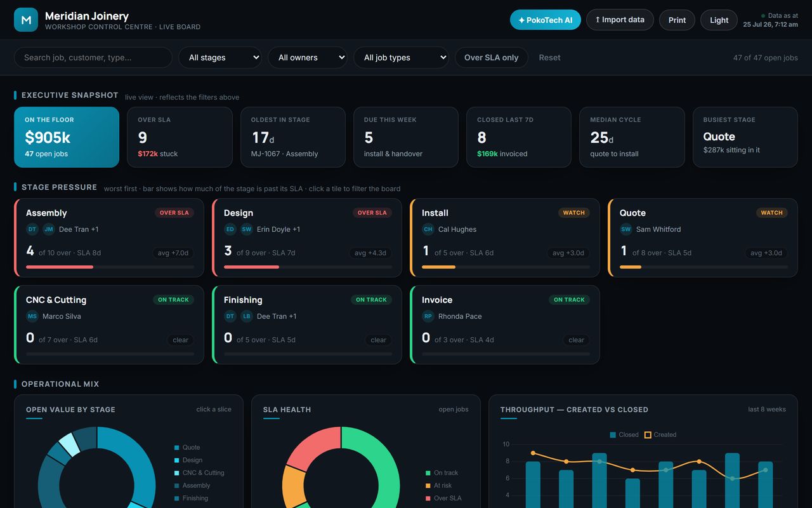Viewport: 812px width, 508px height.
Task: Open the Over SLA 9 snapshot card
Action: (180, 137)
